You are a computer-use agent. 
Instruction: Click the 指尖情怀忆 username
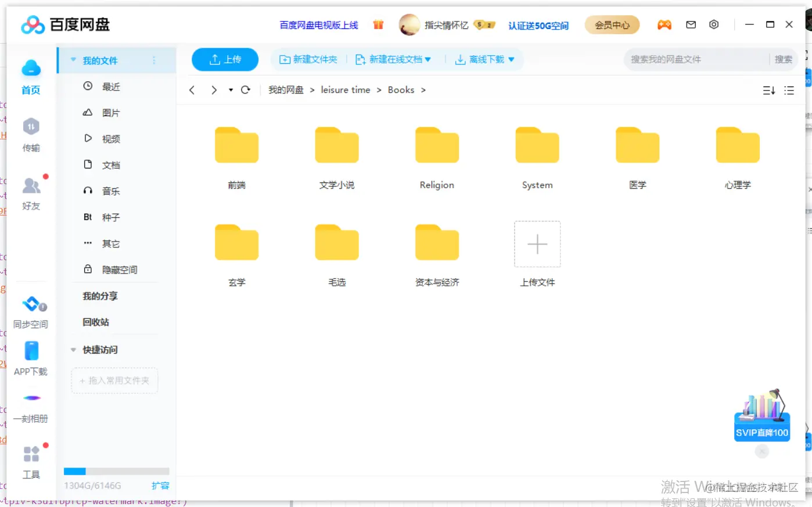447,25
